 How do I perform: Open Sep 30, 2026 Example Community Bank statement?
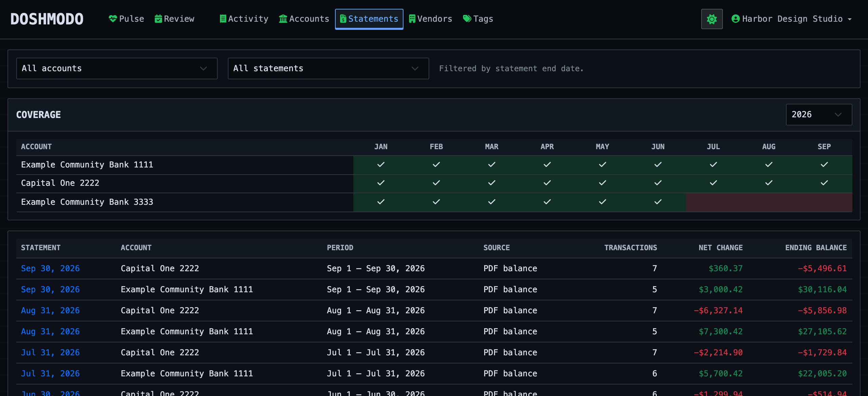click(x=50, y=290)
